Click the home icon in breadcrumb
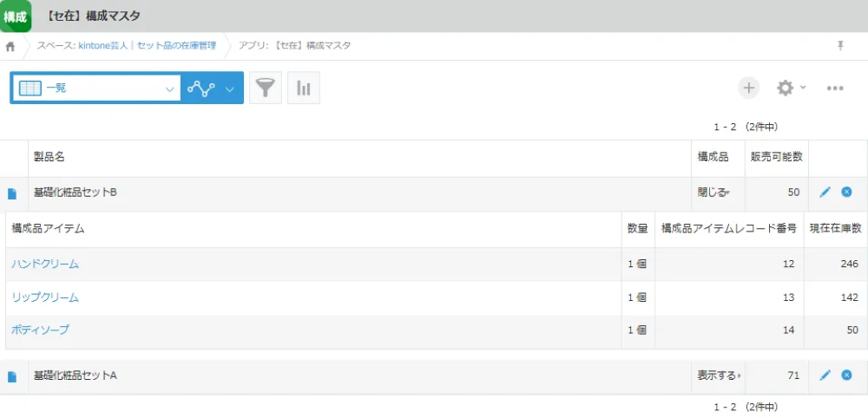This screenshot has height=418, width=868. pyautogui.click(x=10, y=46)
